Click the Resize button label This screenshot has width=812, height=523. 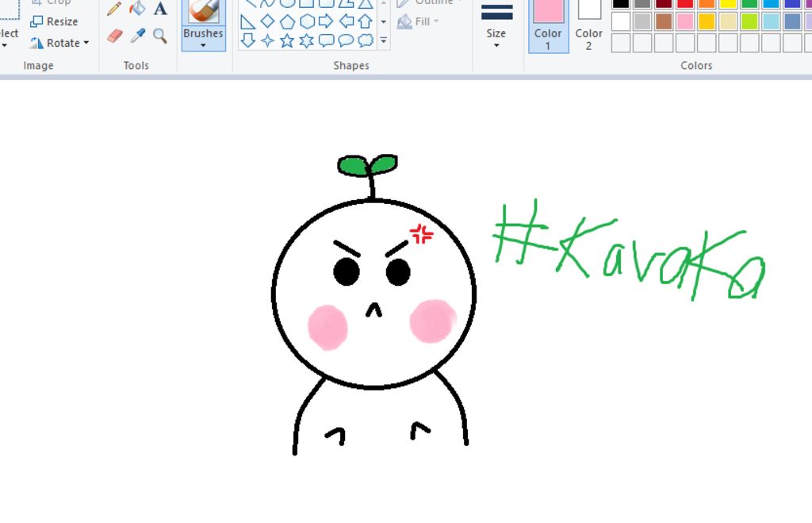62,21
